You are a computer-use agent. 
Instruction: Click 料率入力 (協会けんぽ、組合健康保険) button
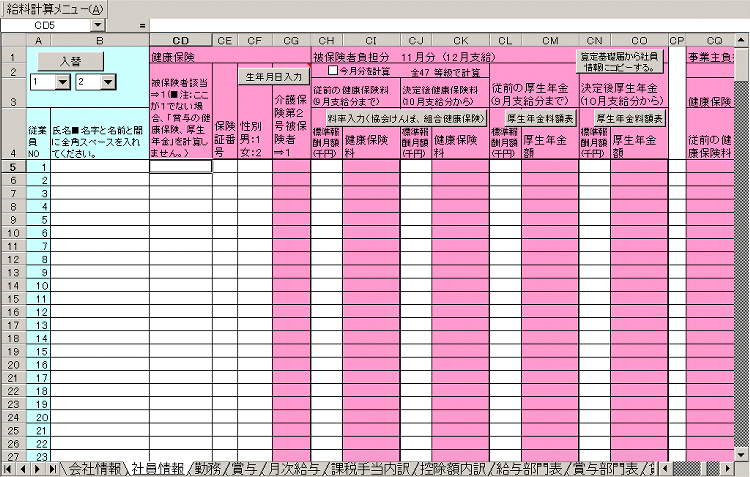click(398, 118)
